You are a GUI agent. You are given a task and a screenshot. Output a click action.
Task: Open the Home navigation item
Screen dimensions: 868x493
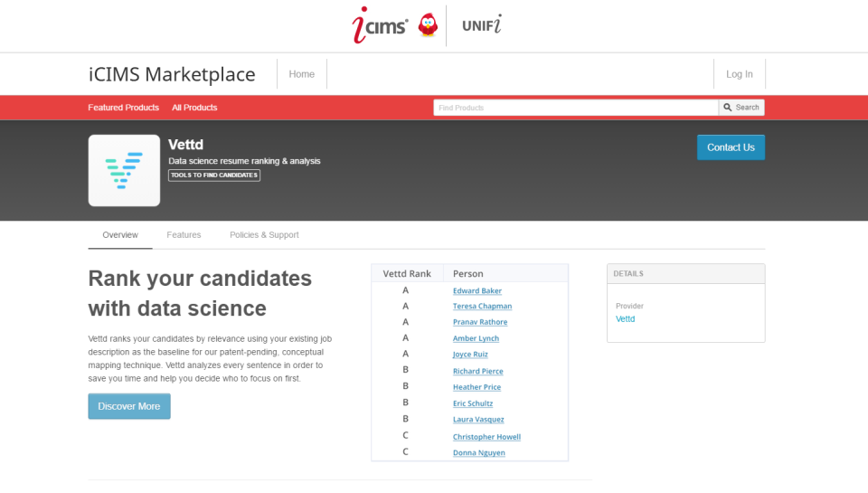point(302,74)
